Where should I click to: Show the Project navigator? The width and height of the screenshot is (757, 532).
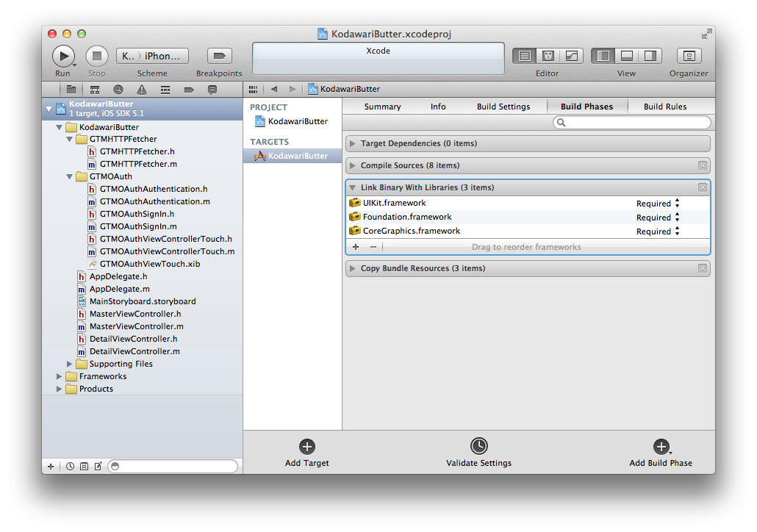(71, 90)
